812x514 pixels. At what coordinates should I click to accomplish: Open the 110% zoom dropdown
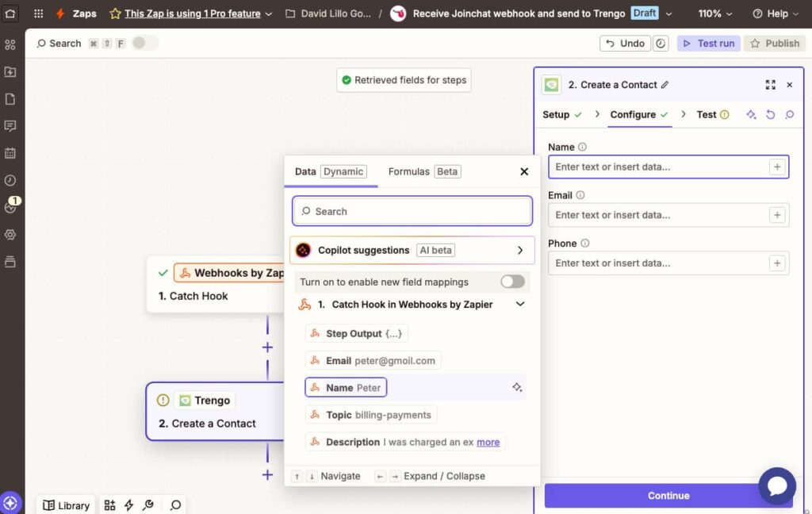pos(714,13)
